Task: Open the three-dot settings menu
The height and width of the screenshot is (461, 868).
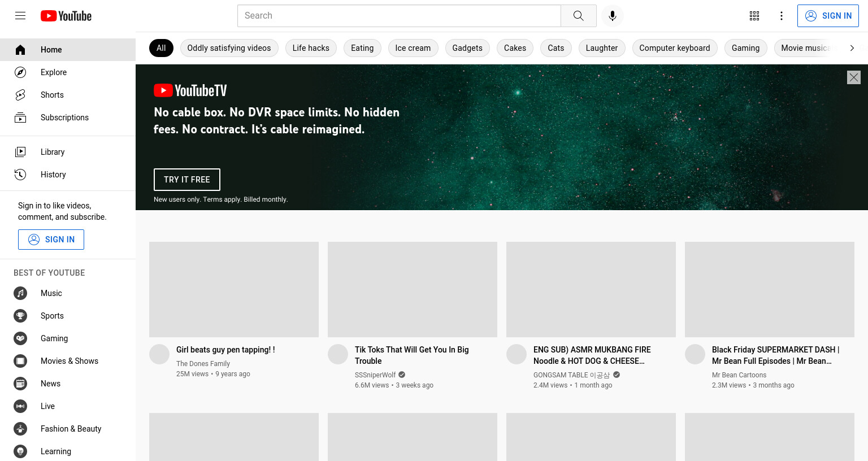Action: [x=782, y=16]
